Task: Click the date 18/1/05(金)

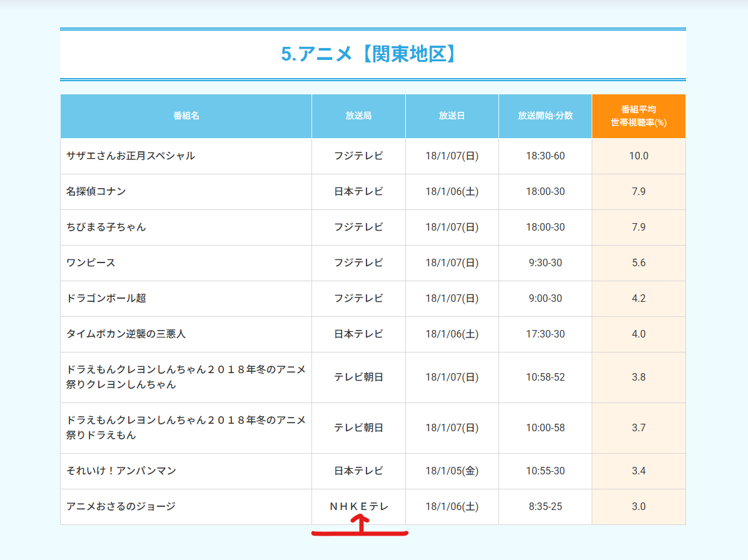Action: (x=452, y=471)
